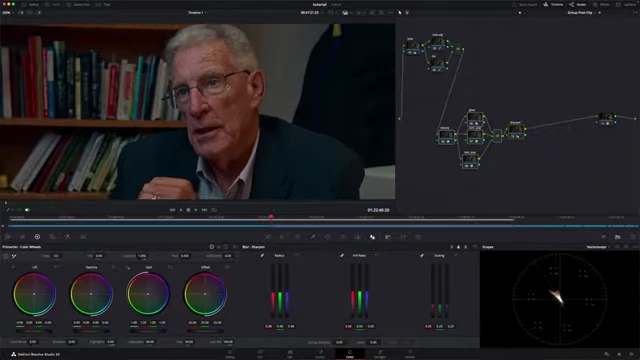Open the Qualifier eyedropper palette
The width and height of the screenshot is (640, 360).
point(313,237)
